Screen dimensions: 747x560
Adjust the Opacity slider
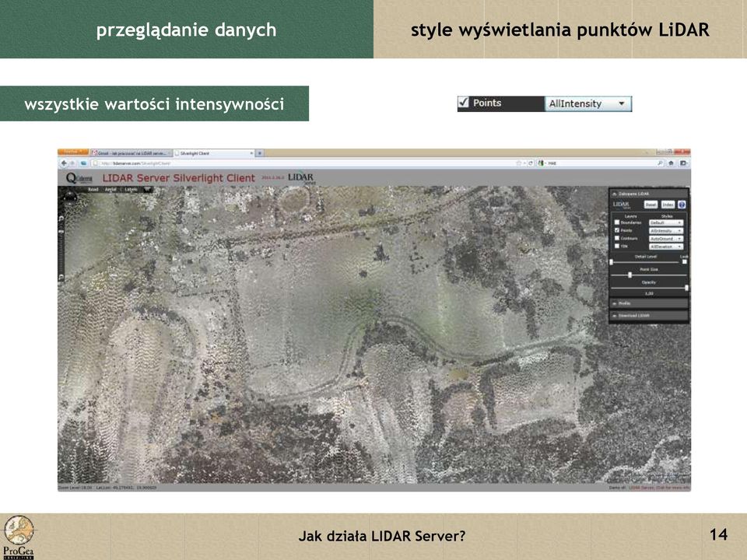click(x=649, y=288)
